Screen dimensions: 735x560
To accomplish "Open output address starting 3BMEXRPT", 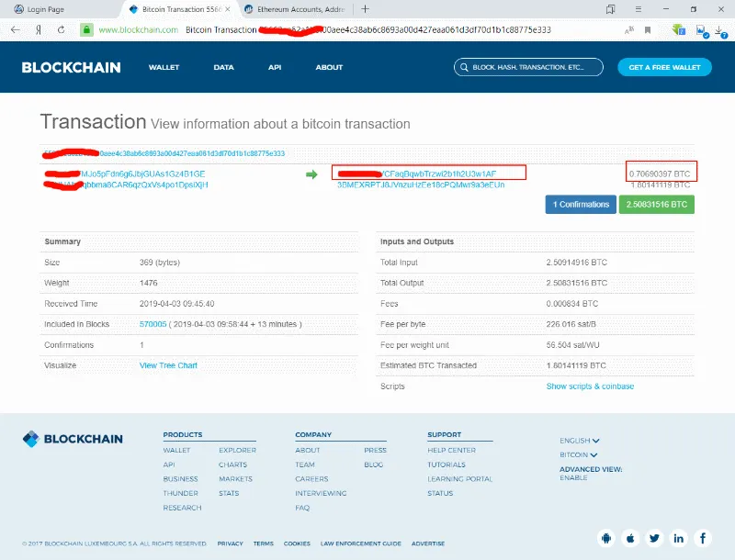I will point(421,185).
